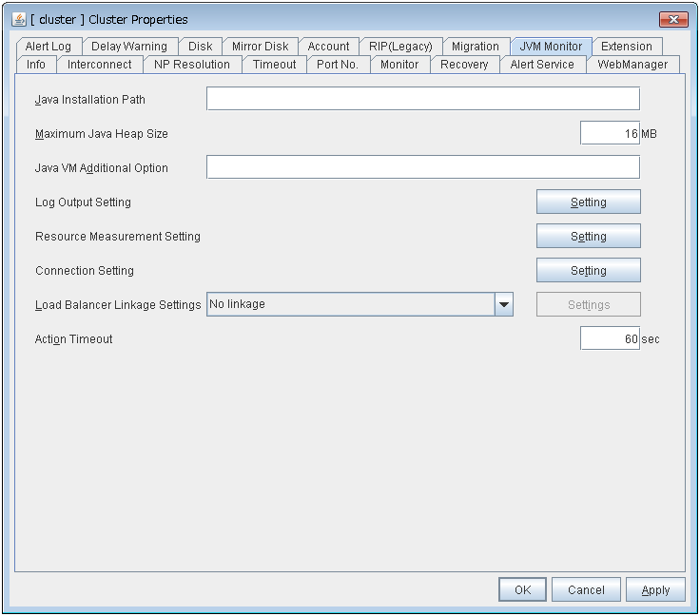Select the Extension tab

pos(627,46)
